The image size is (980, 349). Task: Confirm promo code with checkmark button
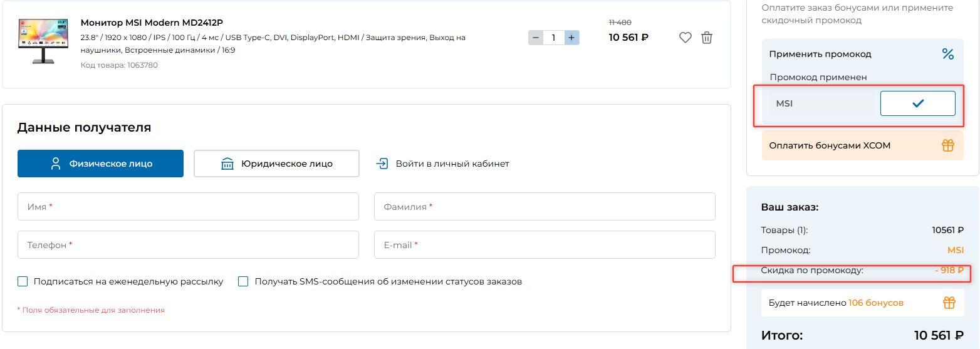[917, 103]
